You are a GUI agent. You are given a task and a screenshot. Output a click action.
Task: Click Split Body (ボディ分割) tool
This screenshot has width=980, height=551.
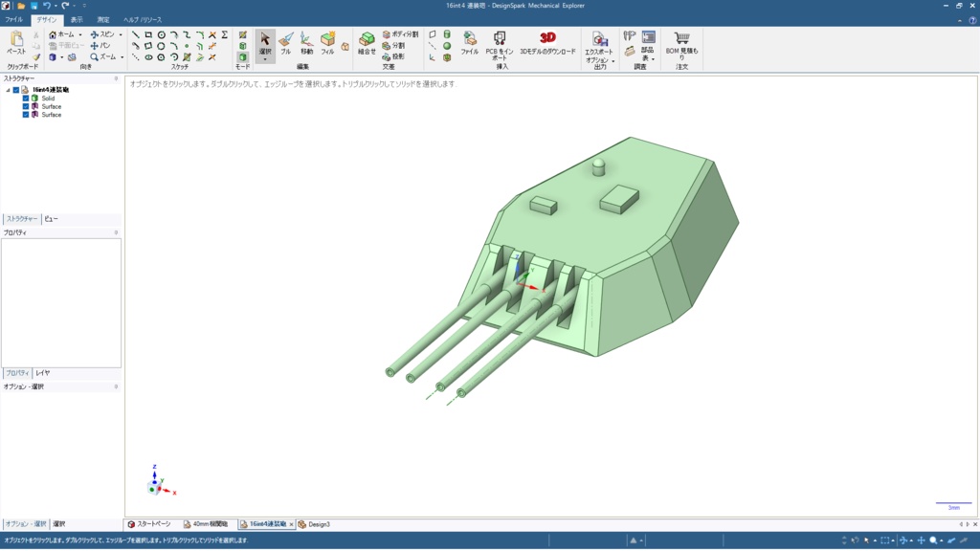[400, 35]
